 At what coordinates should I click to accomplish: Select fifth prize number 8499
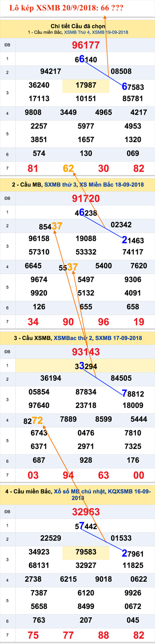(86, 606)
